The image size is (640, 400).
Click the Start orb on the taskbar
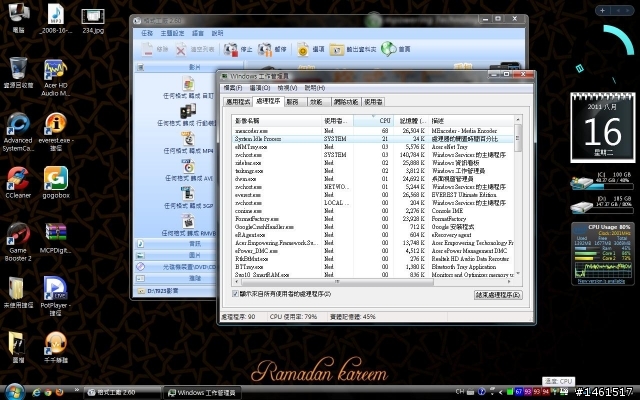pyautogui.click(x=15, y=392)
